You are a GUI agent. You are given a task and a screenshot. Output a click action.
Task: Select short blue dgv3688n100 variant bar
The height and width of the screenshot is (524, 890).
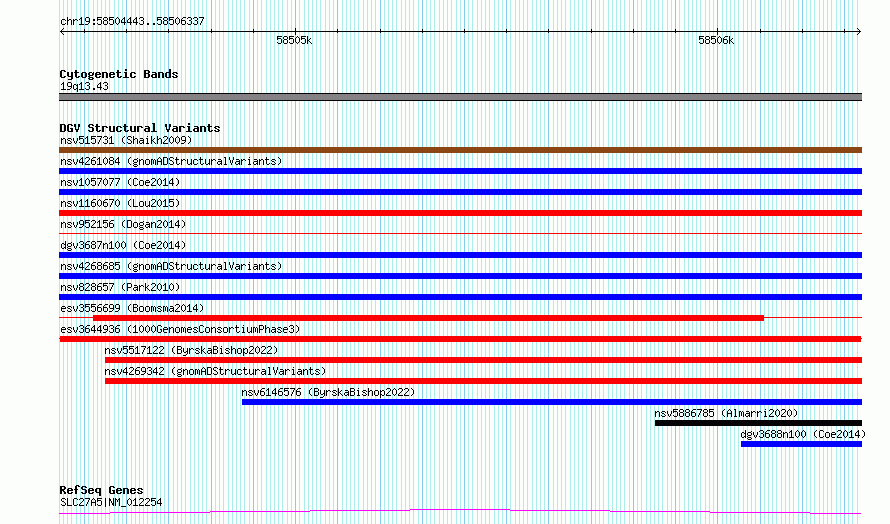(x=801, y=444)
